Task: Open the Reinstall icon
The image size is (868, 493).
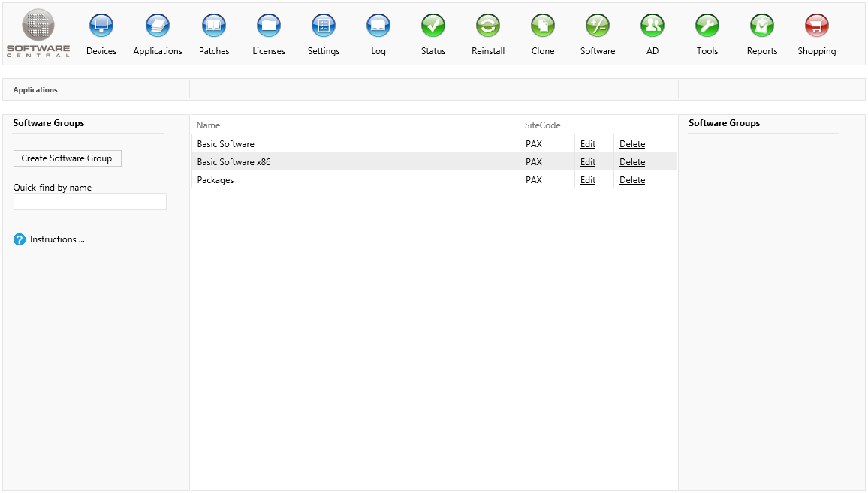Action: [488, 26]
